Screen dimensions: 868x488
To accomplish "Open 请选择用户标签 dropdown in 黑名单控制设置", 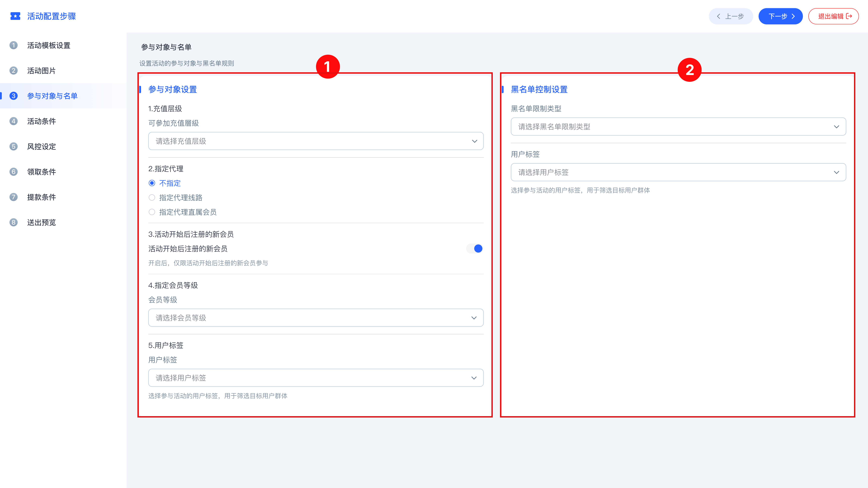I will pyautogui.click(x=678, y=172).
